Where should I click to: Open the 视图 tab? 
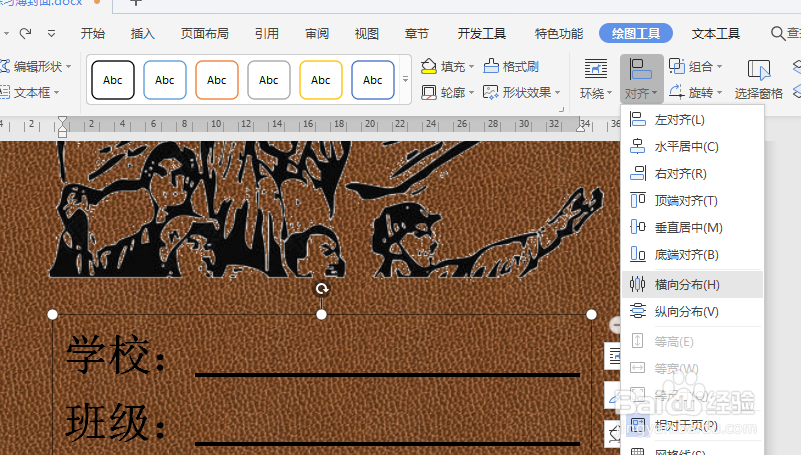[x=367, y=34]
